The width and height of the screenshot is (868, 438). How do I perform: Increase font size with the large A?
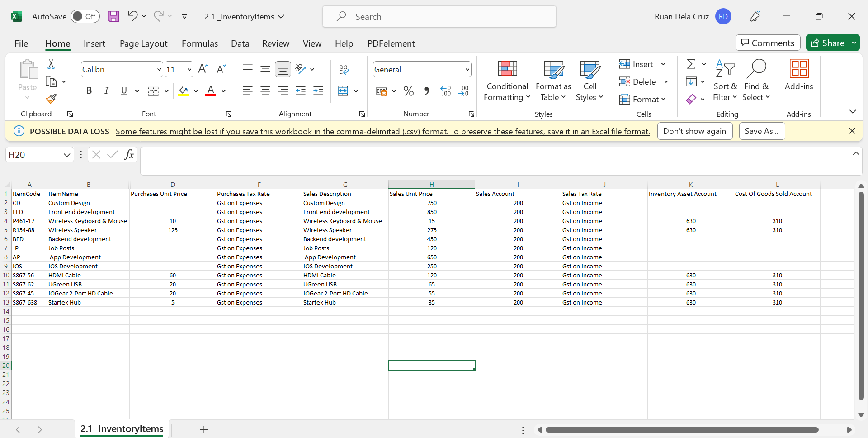tap(203, 69)
